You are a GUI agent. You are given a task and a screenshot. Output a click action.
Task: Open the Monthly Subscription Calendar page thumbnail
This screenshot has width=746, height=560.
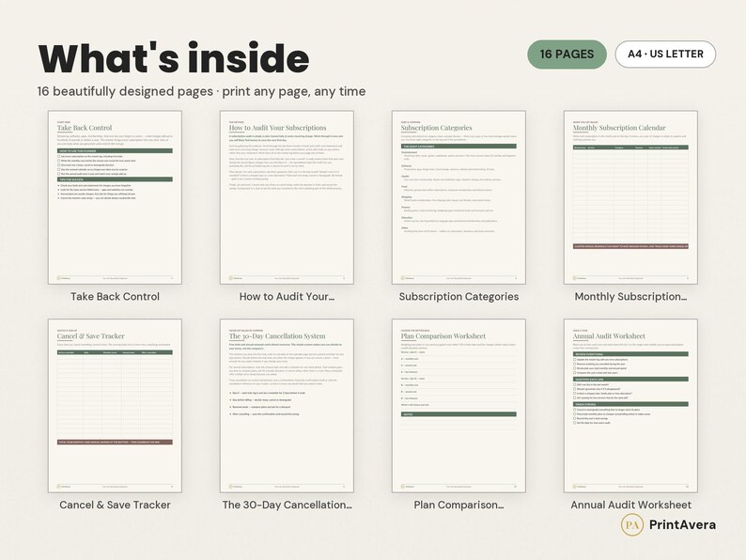click(630, 197)
